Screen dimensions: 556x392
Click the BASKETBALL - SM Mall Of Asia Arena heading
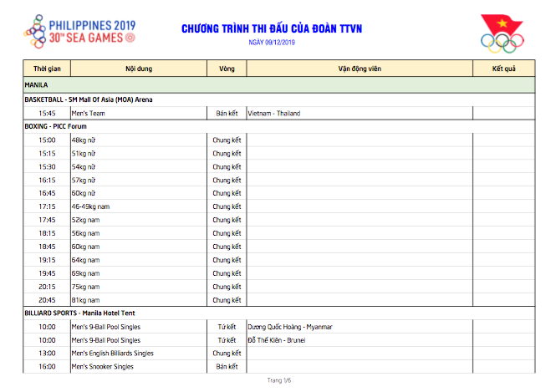(89, 99)
